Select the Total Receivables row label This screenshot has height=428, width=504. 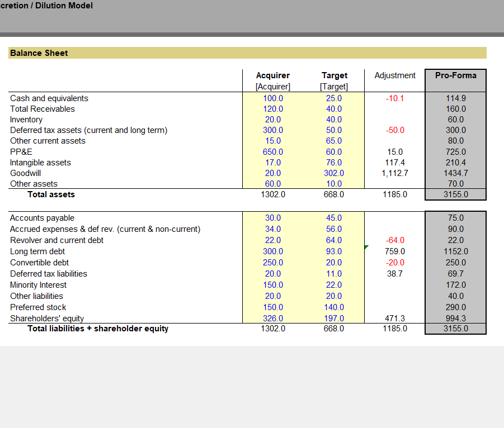[x=43, y=109]
